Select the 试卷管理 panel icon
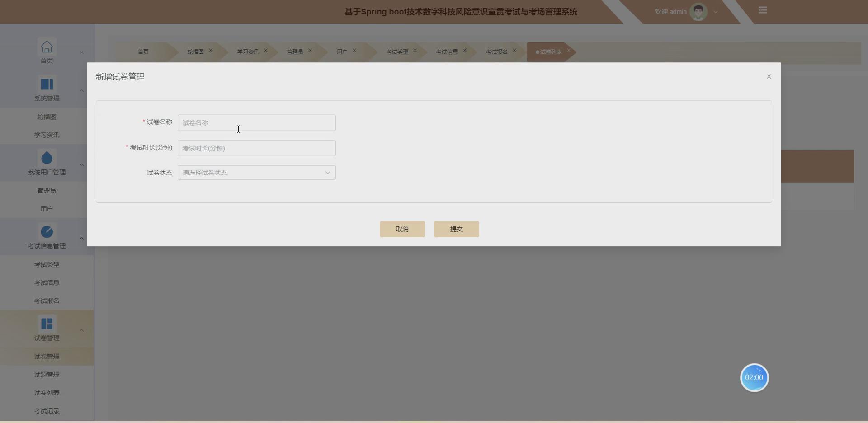The width and height of the screenshot is (868, 423). tap(47, 323)
